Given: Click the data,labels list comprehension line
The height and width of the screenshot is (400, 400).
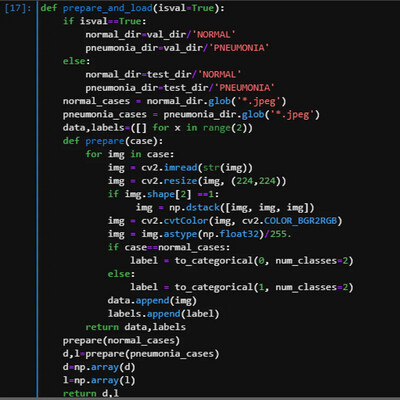Looking at the screenshot, I should click(158, 128).
